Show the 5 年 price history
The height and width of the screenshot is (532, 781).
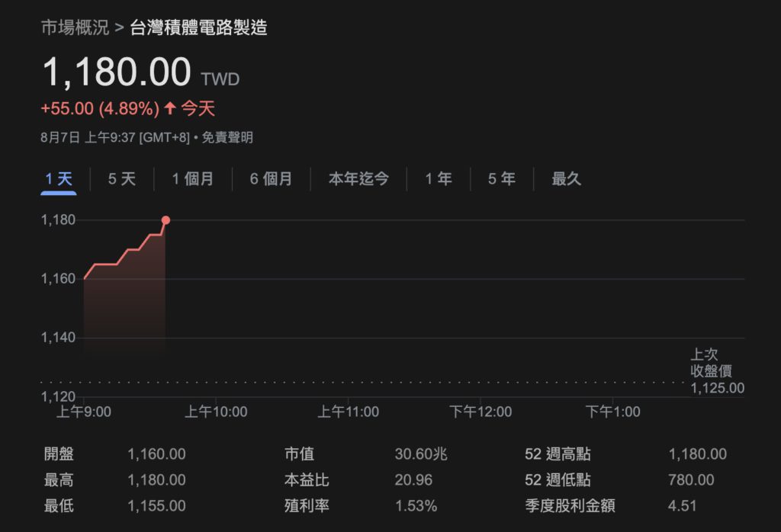pyautogui.click(x=501, y=179)
